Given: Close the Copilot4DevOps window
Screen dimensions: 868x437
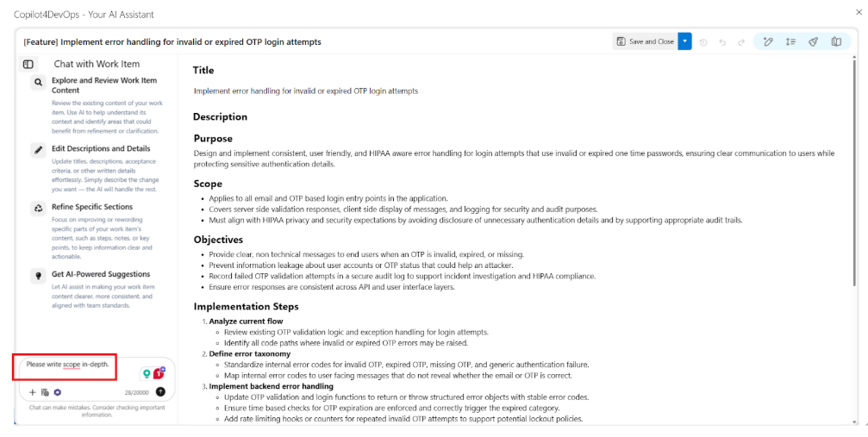Looking at the screenshot, I should pos(859,12).
